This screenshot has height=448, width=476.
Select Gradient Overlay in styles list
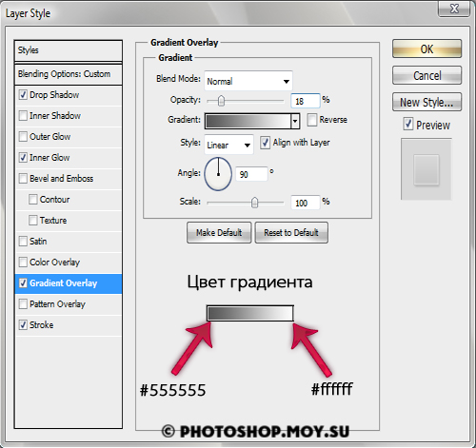69,283
